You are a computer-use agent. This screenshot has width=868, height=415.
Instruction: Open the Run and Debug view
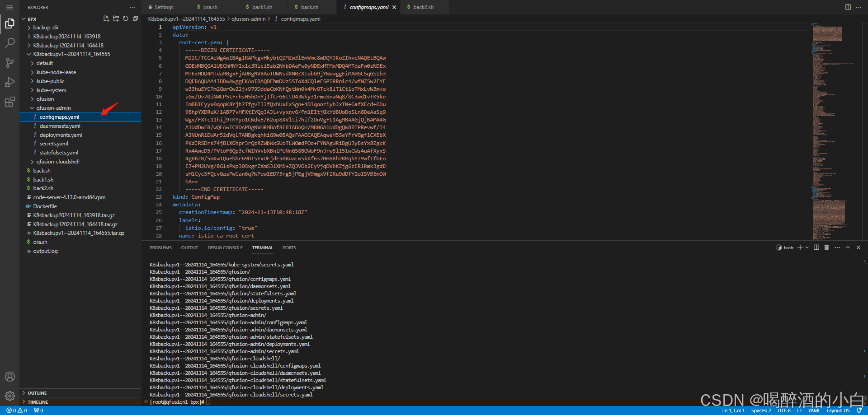click(x=9, y=82)
